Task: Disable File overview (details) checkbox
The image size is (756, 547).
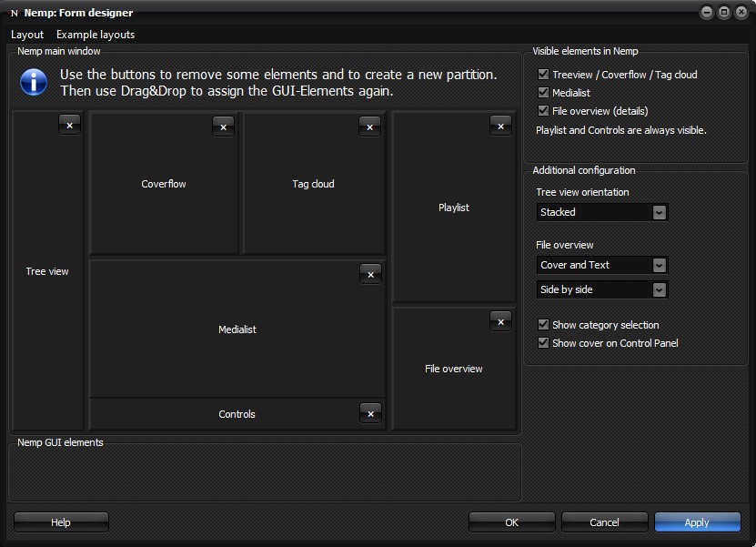Action: pos(544,111)
